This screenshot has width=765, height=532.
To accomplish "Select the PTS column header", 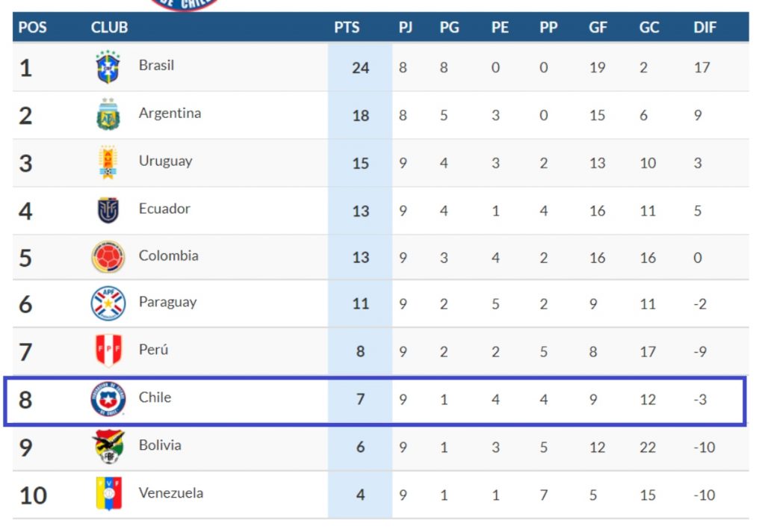I will pyautogui.click(x=347, y=28).
